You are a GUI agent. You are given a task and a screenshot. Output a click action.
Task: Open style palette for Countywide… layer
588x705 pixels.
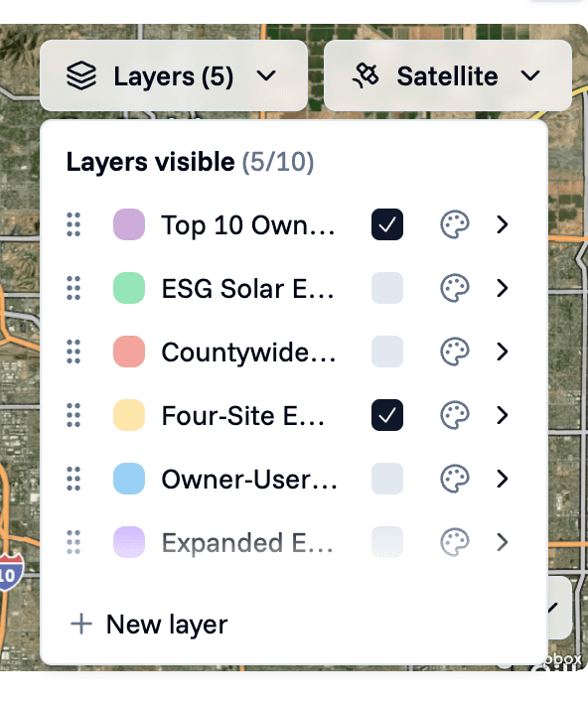coord(455,352)
